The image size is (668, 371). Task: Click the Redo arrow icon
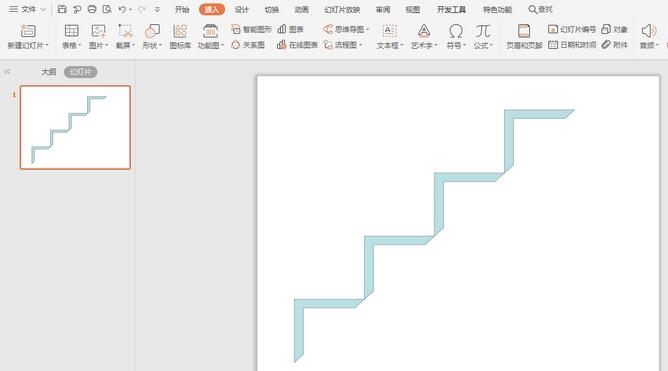coord(142,9)
